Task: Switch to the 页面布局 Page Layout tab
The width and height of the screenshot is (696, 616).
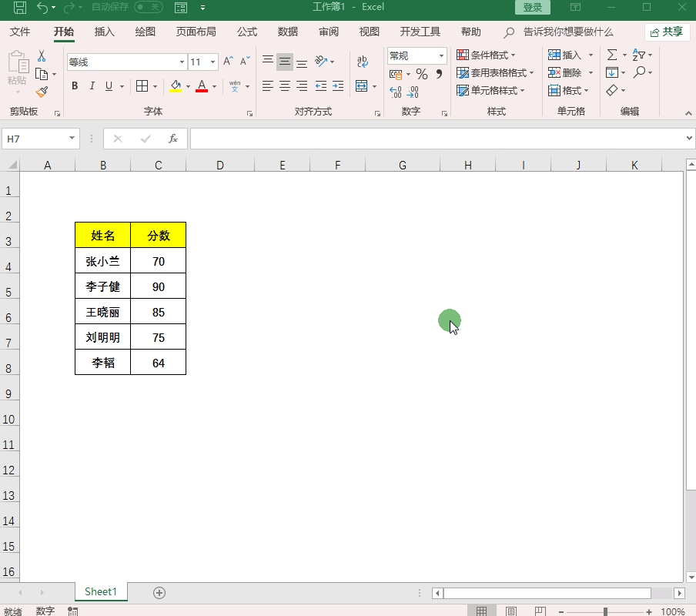Action: pos(196,32)
